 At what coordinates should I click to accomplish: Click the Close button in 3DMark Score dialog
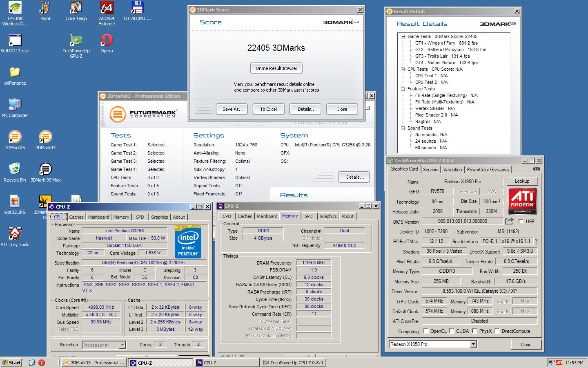coord(342,109)
